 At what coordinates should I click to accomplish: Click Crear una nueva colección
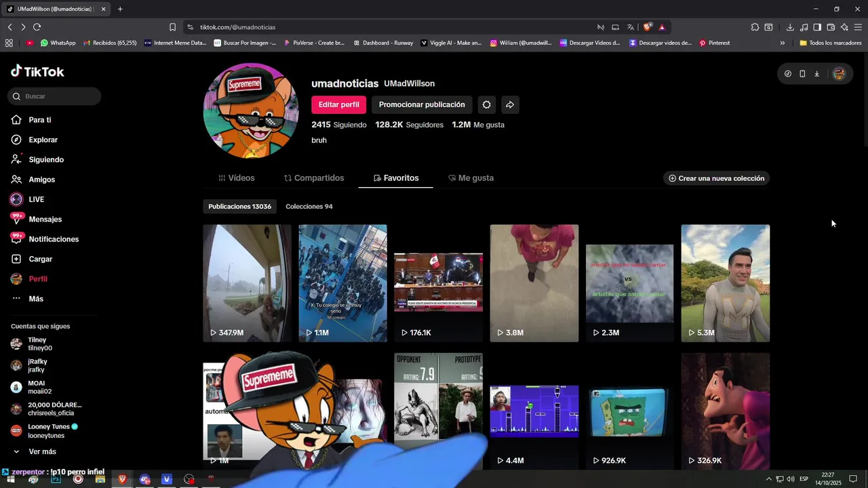(x=716, y=178)
